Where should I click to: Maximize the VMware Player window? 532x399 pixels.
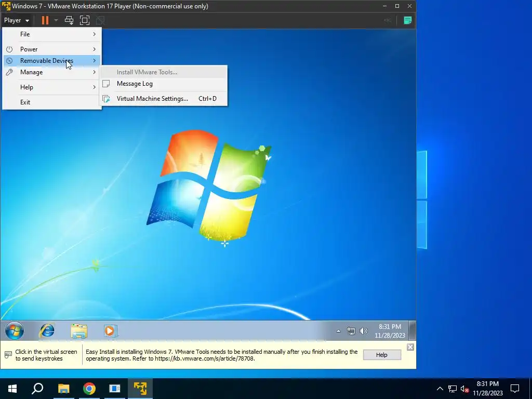397,6
